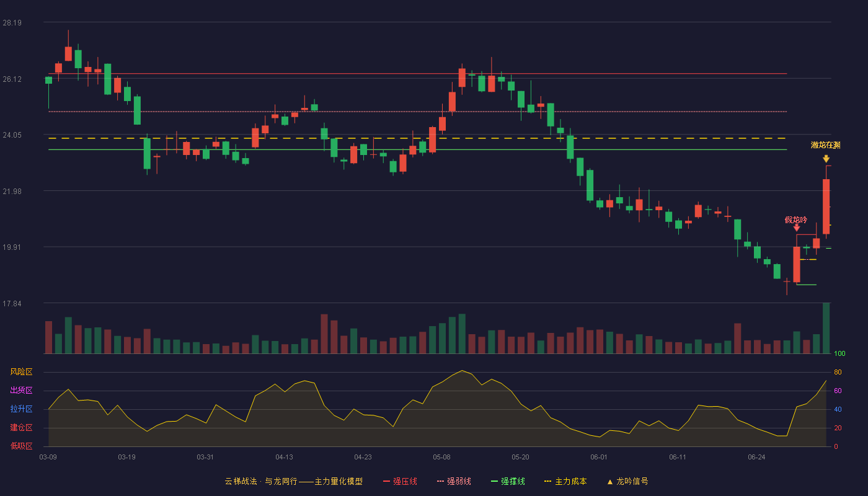Click the 24.05 price axis label
The image size is (868, 496).
(x=12, y=135)
